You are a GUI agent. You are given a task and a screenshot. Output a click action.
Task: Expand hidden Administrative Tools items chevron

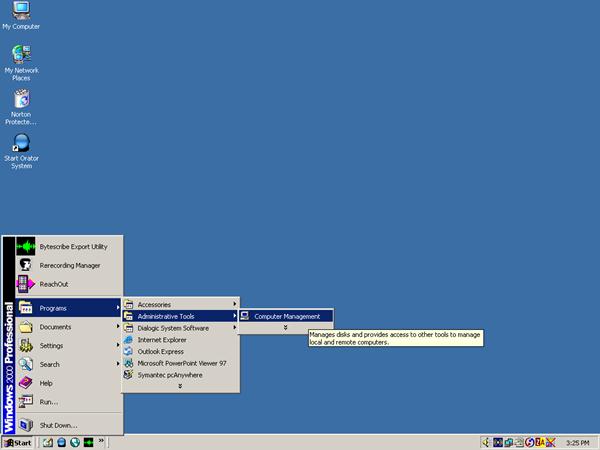pos(285,328)
